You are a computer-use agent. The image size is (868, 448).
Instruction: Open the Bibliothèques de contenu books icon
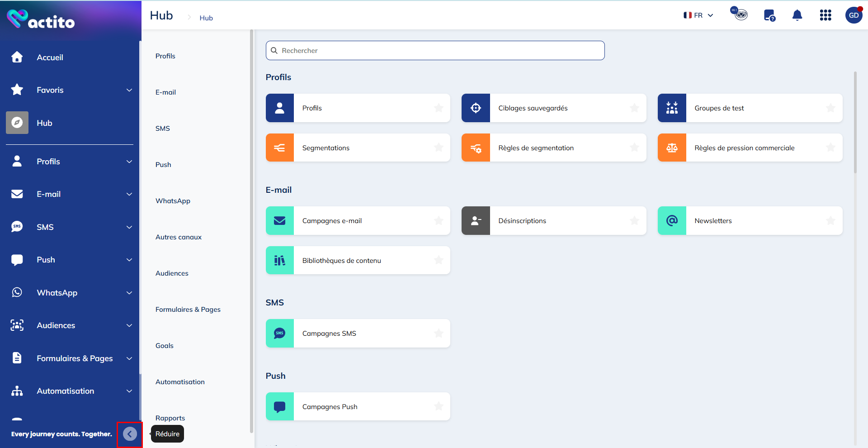(280, 261)
